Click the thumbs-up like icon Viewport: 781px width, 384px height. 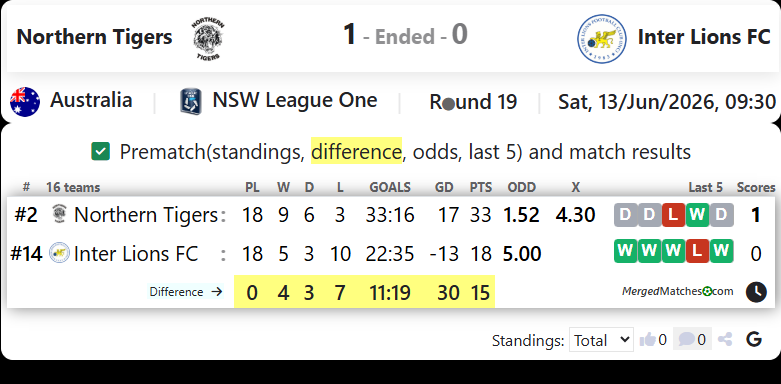coord(647,340)
